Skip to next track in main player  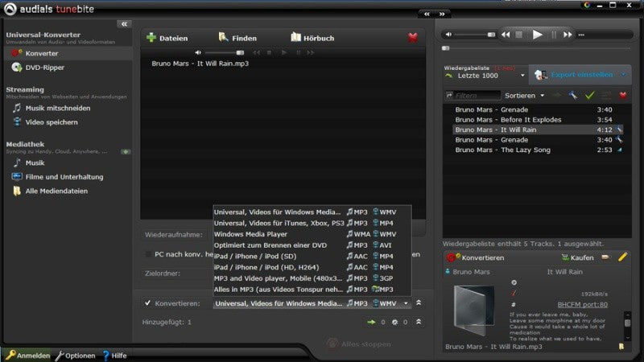568,35
